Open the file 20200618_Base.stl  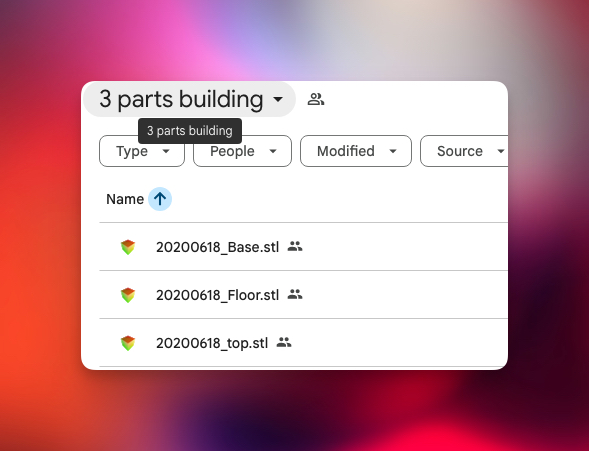[217, 247]
